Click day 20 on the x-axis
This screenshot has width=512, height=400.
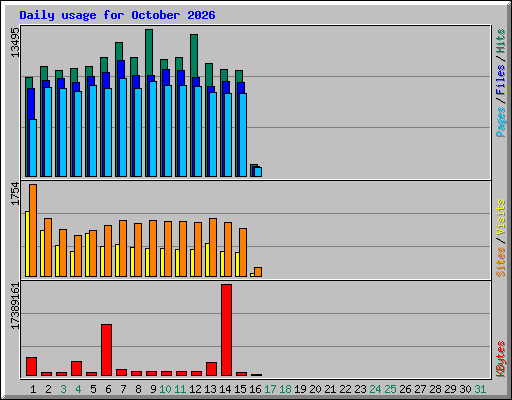pyautogui.click(x=315, y=389)
